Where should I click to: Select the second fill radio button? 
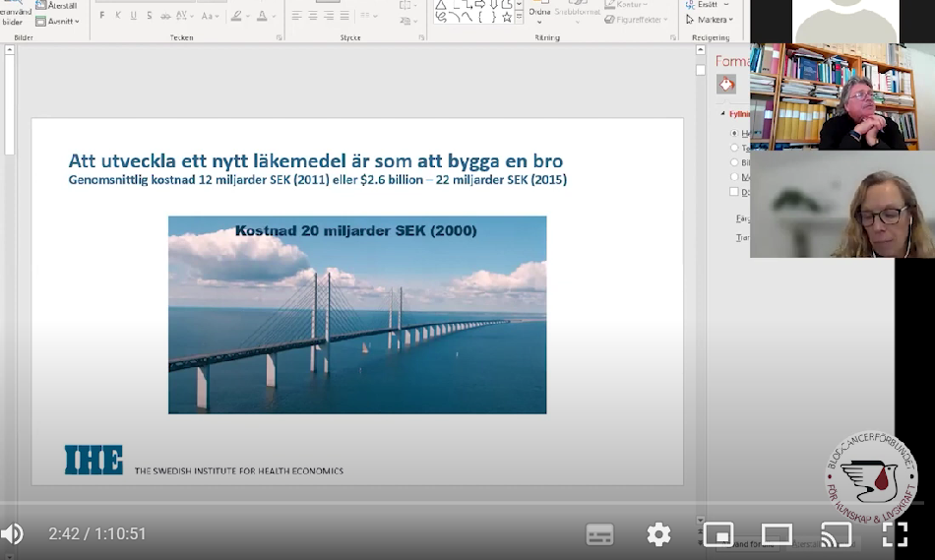pos(734,148)
